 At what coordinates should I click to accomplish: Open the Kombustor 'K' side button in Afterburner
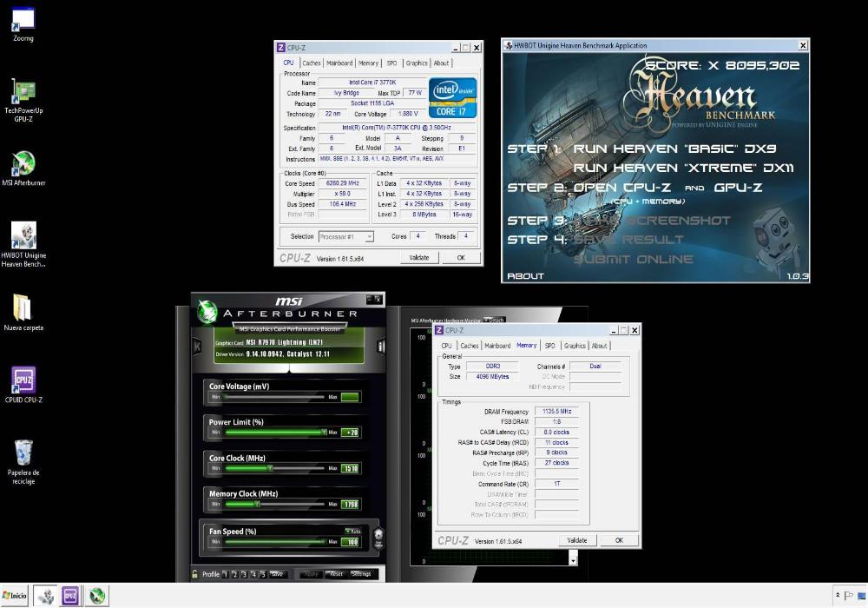pyautogui.click(x=197, y=347)
